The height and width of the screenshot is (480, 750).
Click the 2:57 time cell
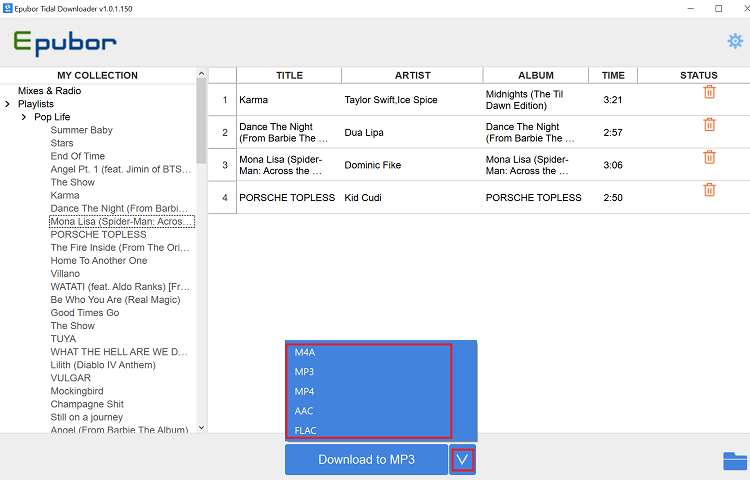click(x=613, y=132)
